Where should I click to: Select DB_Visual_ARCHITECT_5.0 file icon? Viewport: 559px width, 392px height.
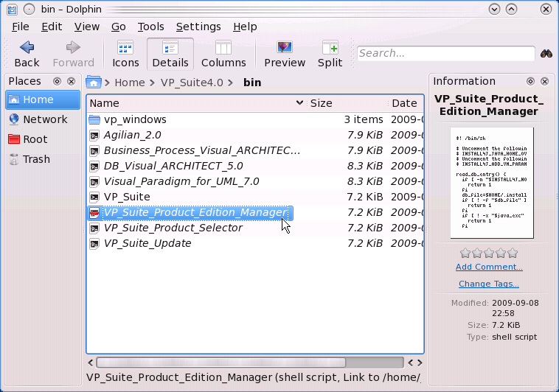[94, 166]
